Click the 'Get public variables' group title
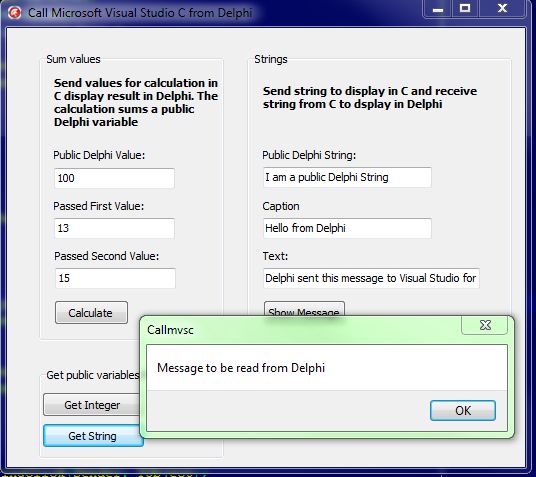The height and width of the screenshot is (477, 536). (x=93, y=375)
